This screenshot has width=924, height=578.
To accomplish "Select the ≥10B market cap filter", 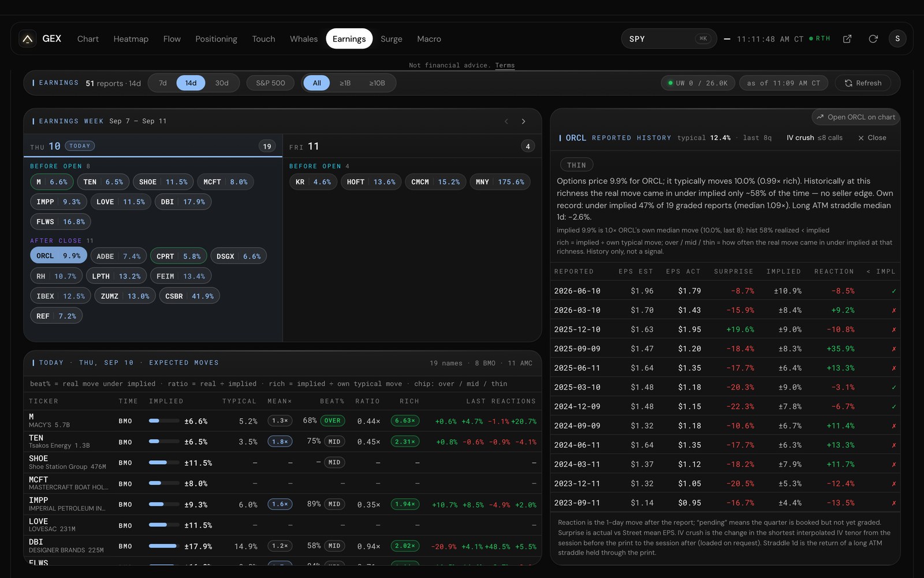I will [x=377, y=83].
